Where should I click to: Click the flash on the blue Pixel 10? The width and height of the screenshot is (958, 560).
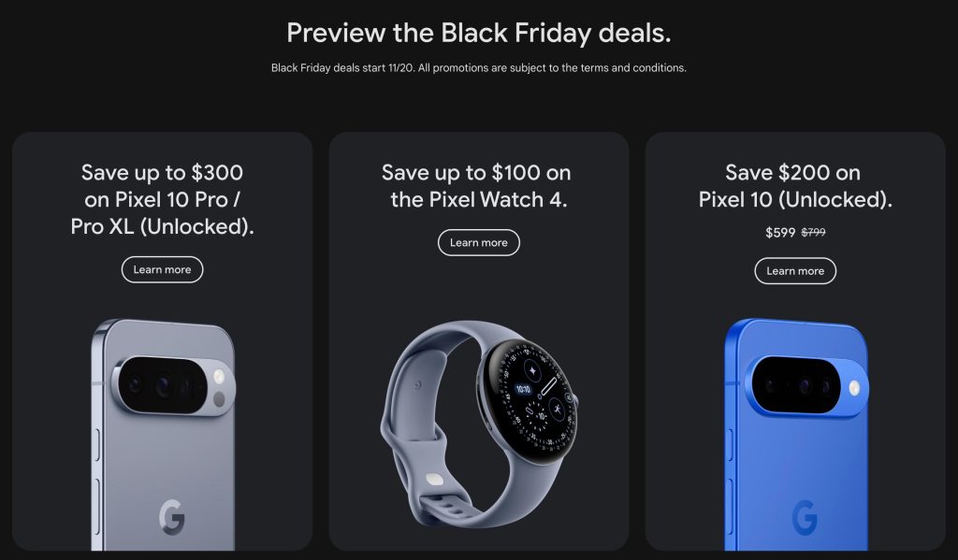pos(853,387)
